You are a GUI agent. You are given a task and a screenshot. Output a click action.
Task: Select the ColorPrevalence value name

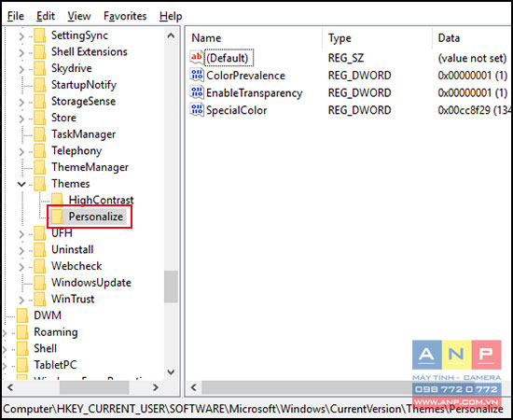click(x=245, y=76)
